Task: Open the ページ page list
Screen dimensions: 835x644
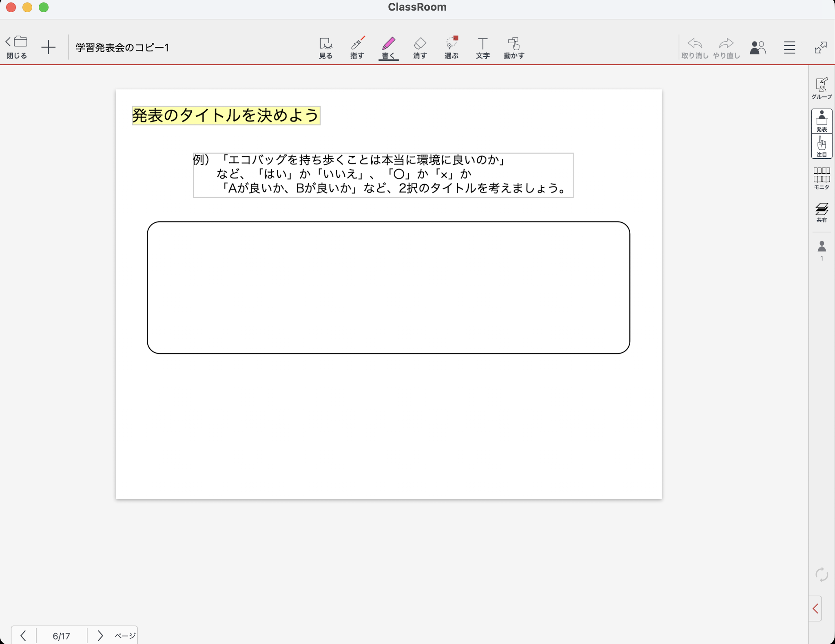Action: pyautogui.click(x=125, y=635)
